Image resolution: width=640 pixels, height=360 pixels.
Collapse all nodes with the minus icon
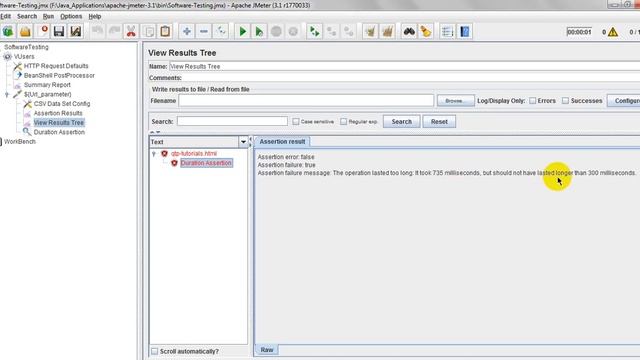click(204, 31)
